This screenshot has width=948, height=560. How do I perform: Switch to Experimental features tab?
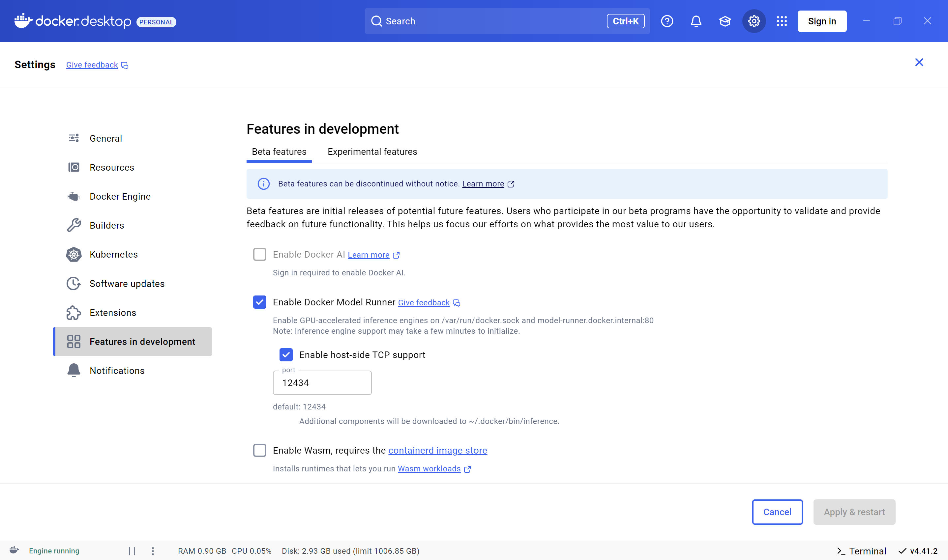point(372,152)
